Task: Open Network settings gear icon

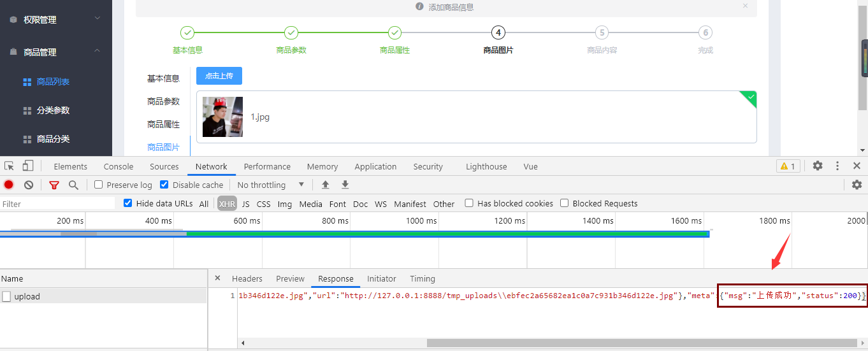Action: click(x=857, y=185)
